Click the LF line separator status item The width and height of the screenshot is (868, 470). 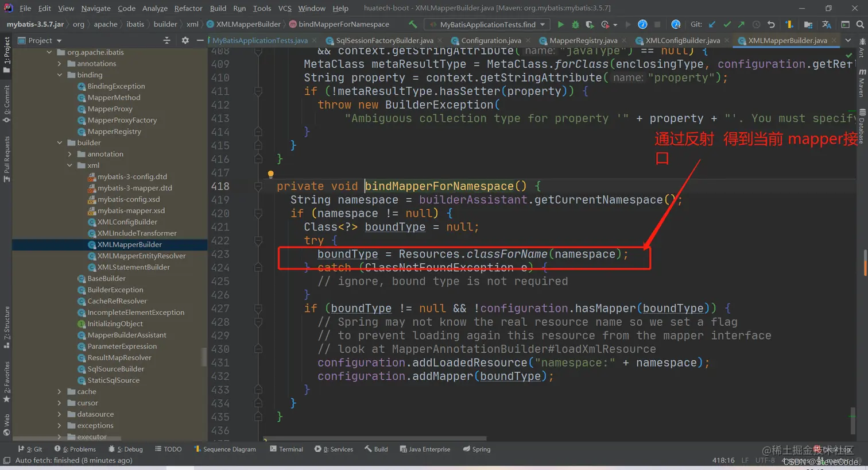[745, 460]
